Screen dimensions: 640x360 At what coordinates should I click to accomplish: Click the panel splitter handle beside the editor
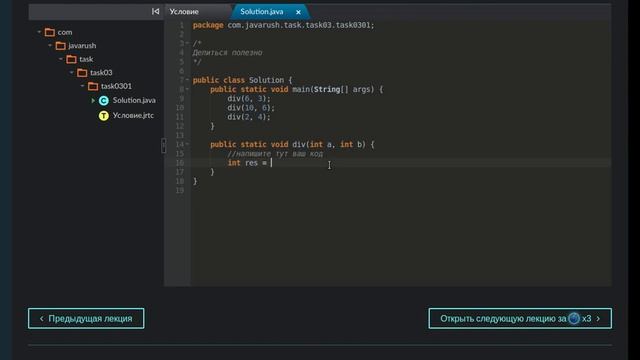pyautogui.click(x=164, y=146)
